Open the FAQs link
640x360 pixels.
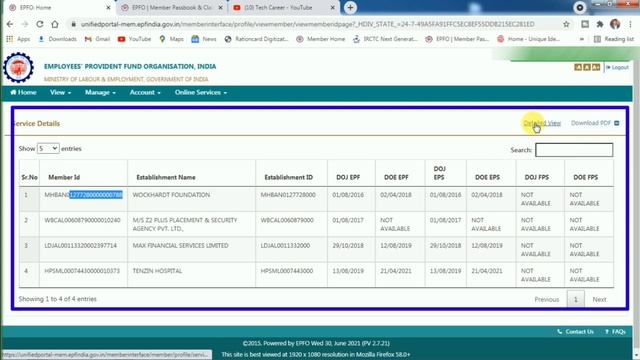click(615, 332)
